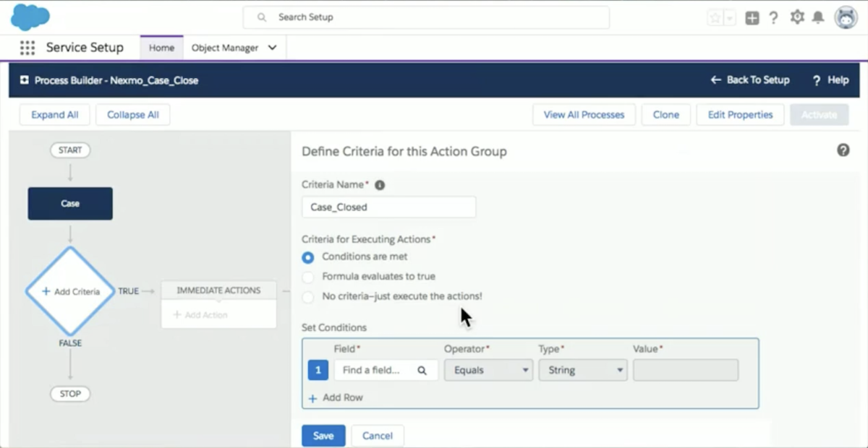Open the setup gear icon
868x448 pixels.
[x=797, y=17]
